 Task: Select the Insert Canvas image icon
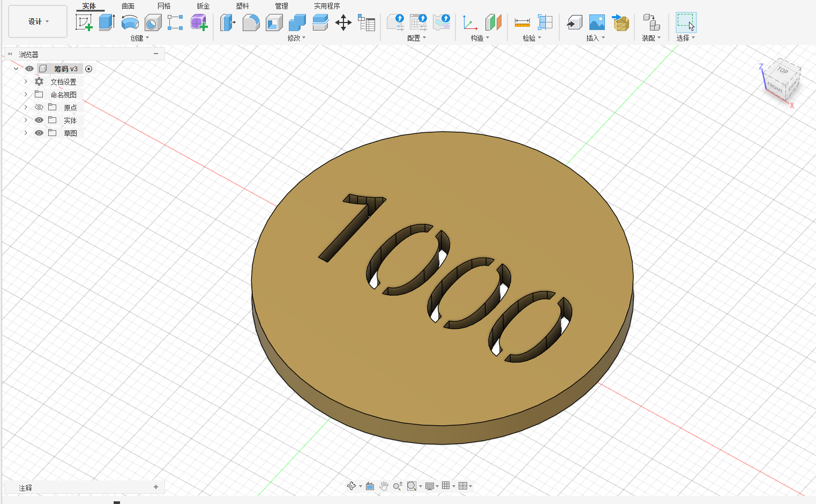[x=597, y=22]
